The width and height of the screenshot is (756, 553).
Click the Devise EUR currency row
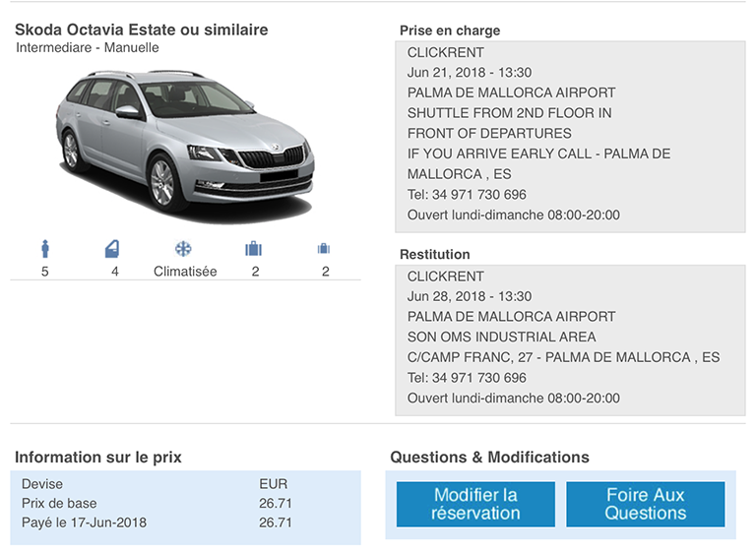click(185, 484)
